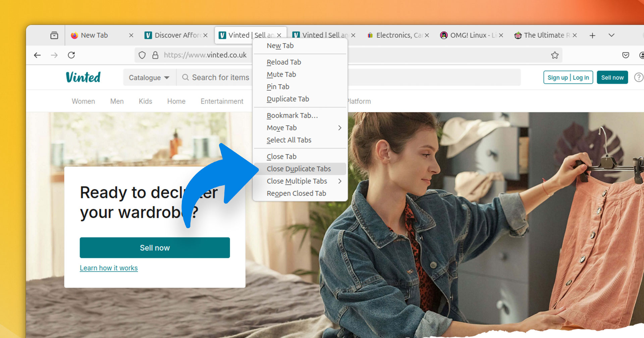Open the Learn how it works link
This screenshot has width=644, height=338.
click(109, 268)
